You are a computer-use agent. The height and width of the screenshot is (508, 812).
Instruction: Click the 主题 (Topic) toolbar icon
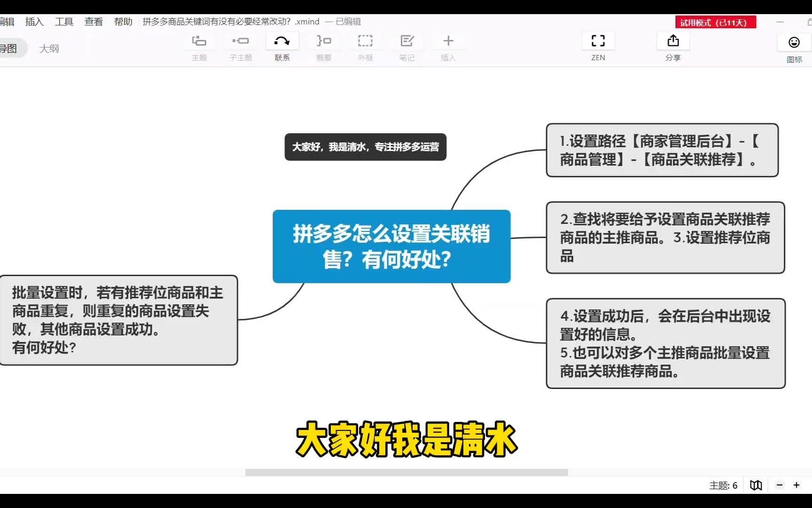pyautogui.click(x=199, y=41)
